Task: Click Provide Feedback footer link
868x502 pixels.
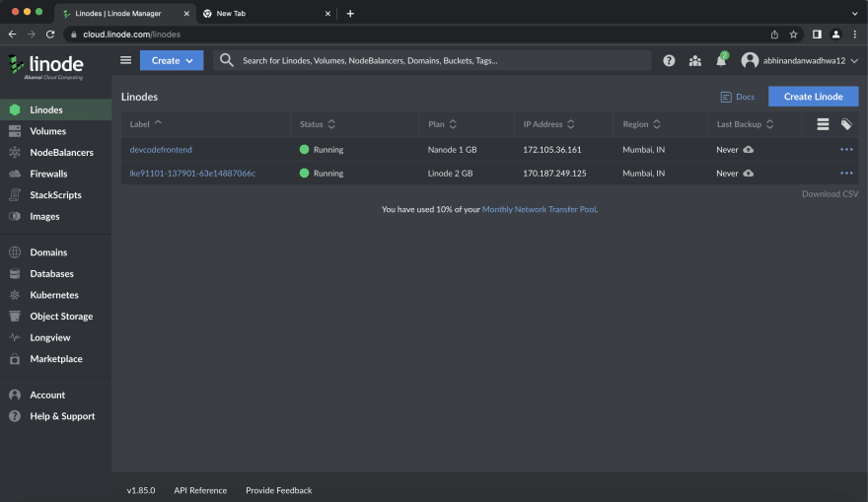Action: [x=278, y=490]
